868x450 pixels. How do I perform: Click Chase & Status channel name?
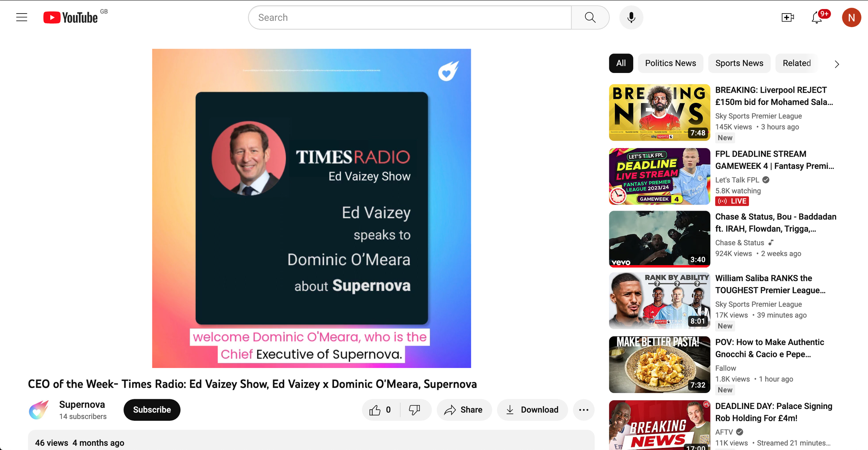coord(740,243)
